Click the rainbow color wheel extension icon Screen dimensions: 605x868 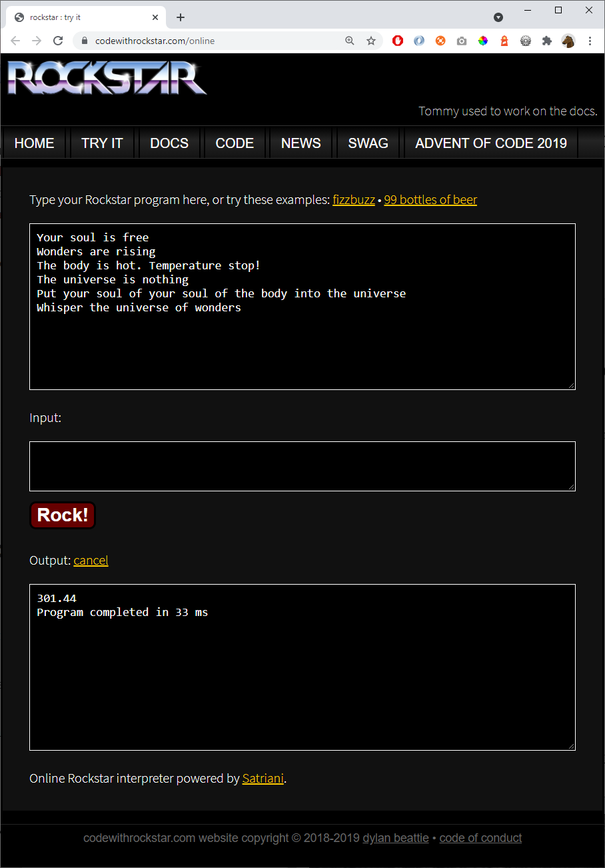483,41
